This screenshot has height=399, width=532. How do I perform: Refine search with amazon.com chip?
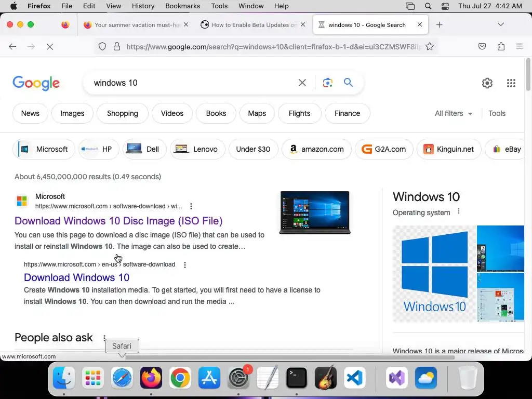[x=316, y=149]
